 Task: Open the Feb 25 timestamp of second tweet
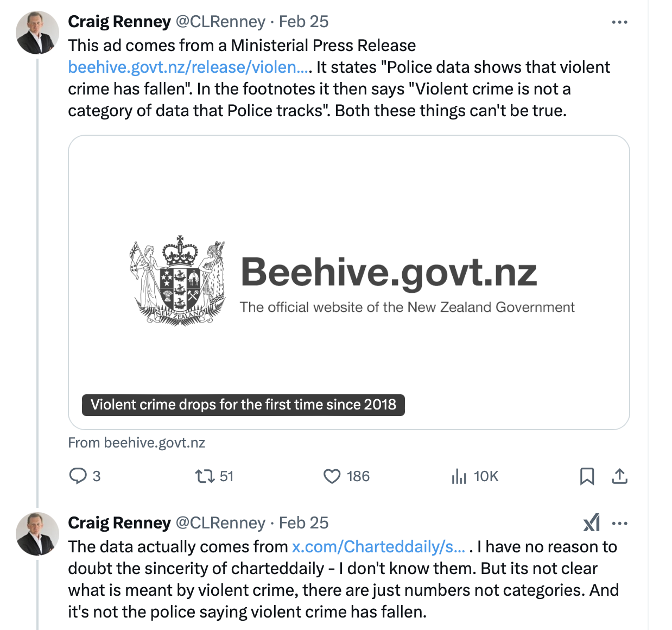[303, 523]
